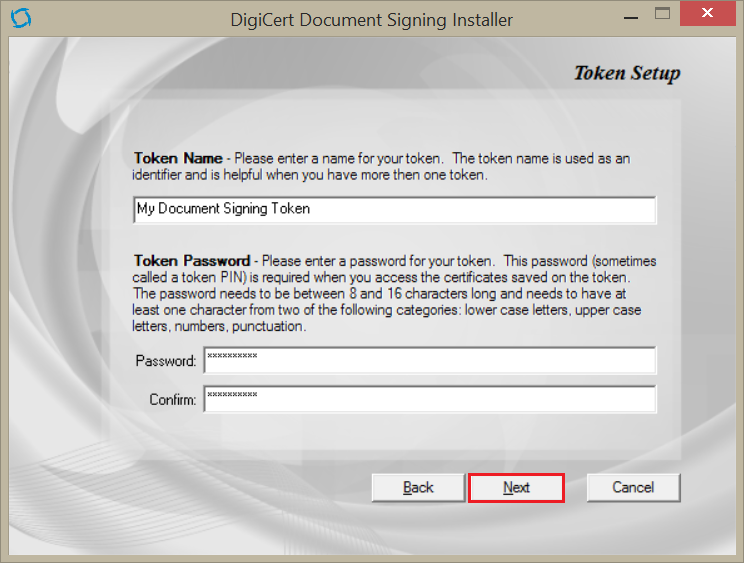Place cursor in "My Document Signing Token" text
744x563 pixels.
[x=223, y=209]
